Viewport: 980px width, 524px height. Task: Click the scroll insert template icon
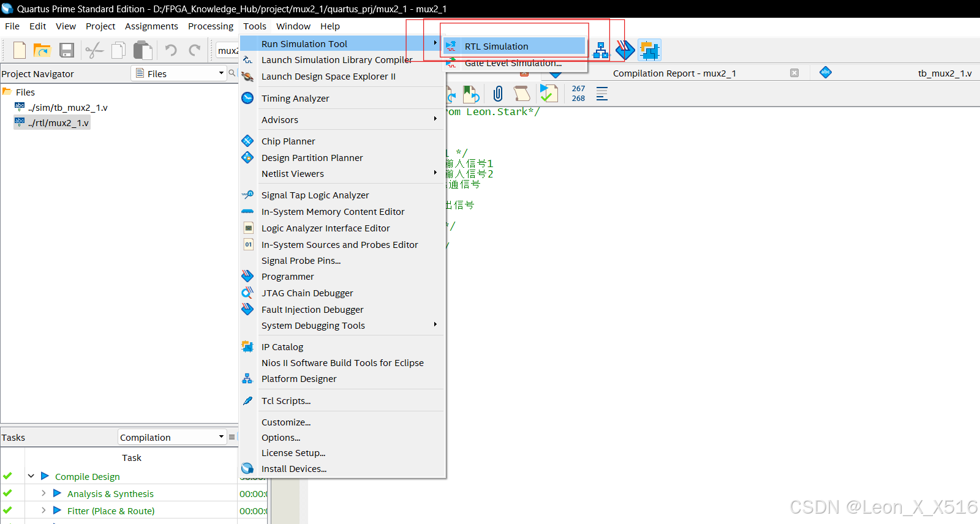point(521,94)
